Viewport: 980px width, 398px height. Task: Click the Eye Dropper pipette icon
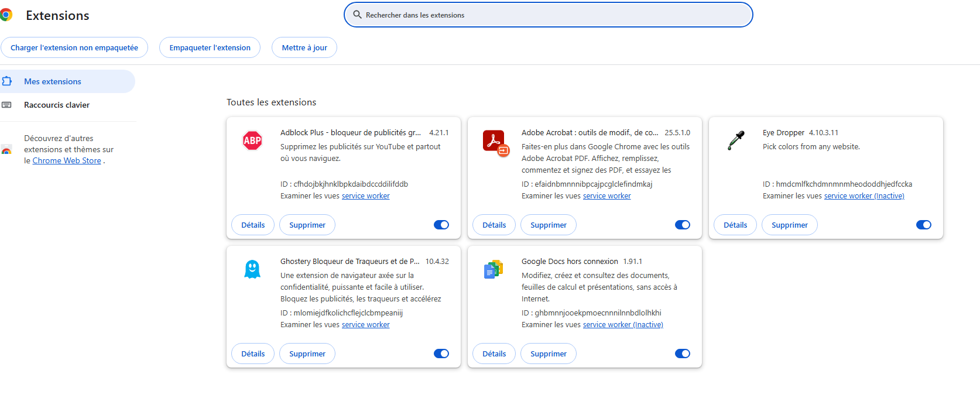point(736,140)
